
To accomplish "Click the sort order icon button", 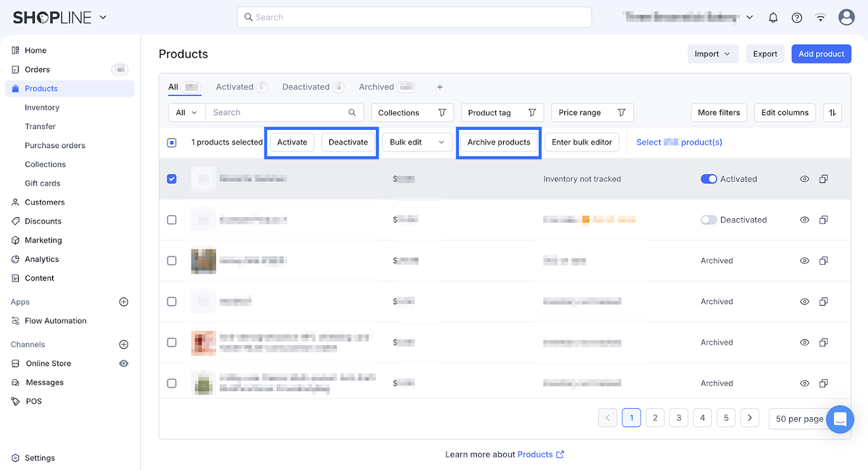I will click(832, 112).
